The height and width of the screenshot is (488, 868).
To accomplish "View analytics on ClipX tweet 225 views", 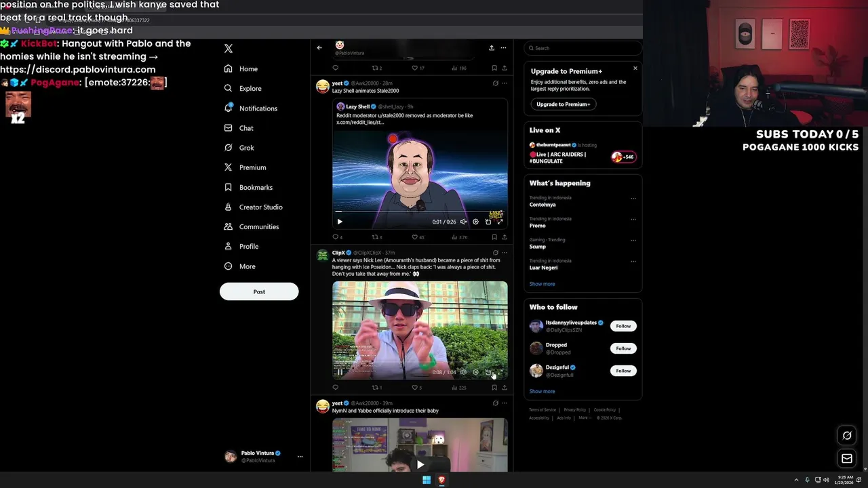I will pos(459,388).
